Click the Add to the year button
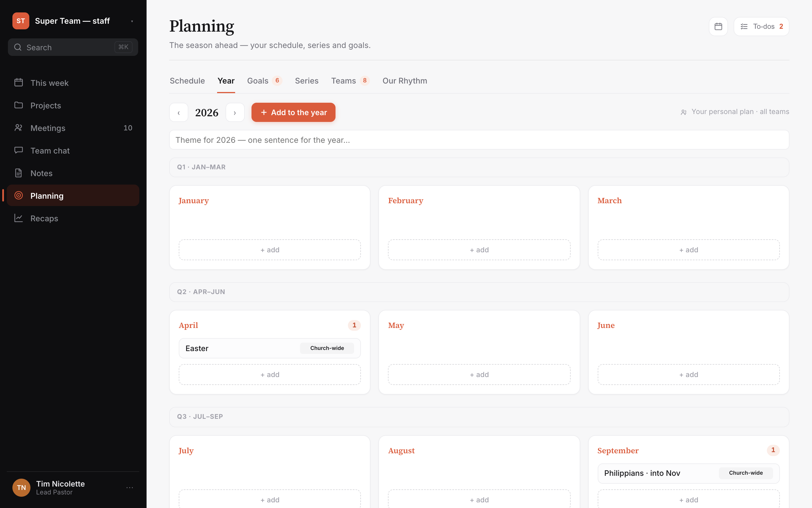Viewport: 812px width, 508px height. [x=293, y=113]
